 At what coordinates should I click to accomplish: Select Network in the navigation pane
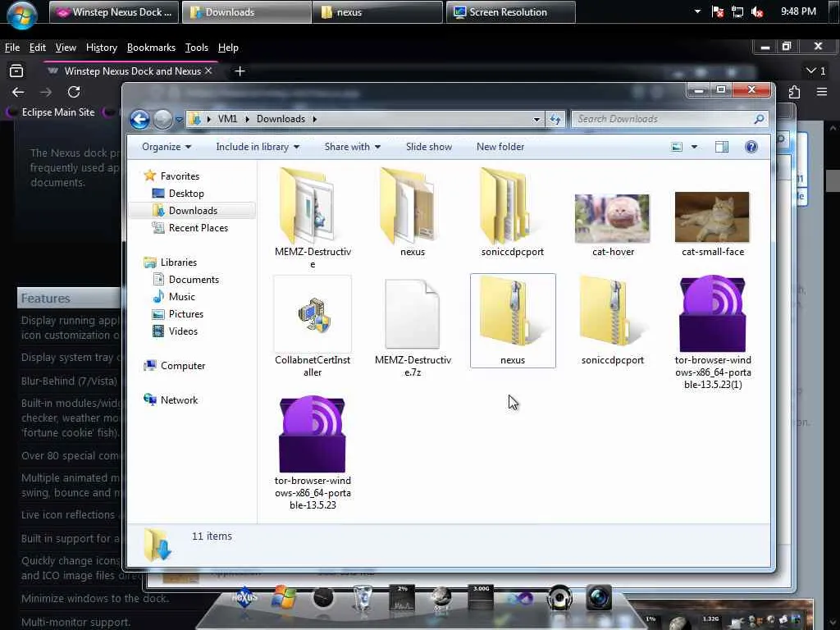[179, 400]
